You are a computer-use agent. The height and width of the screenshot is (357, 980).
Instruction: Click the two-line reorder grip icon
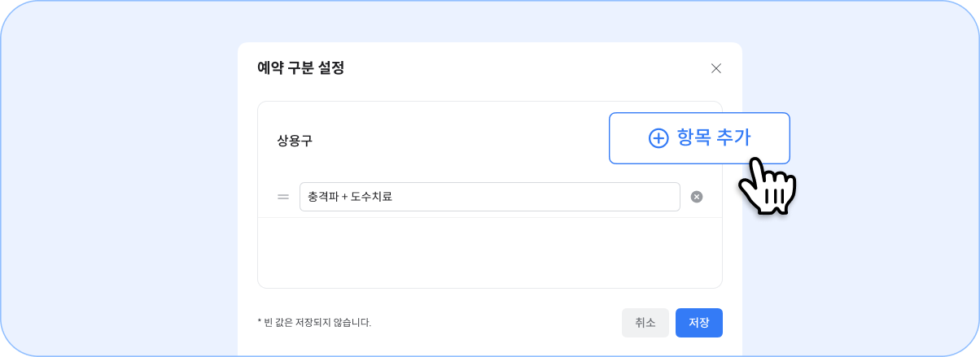click(x=283, y=197)
